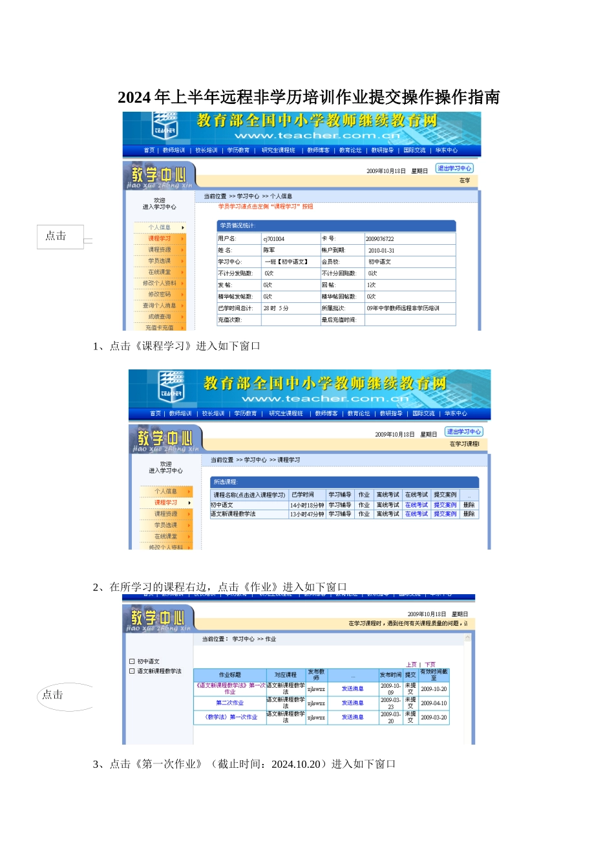Click 14小时18分钟 study time cell
The image size is (614, 868).
pos(307,505)
